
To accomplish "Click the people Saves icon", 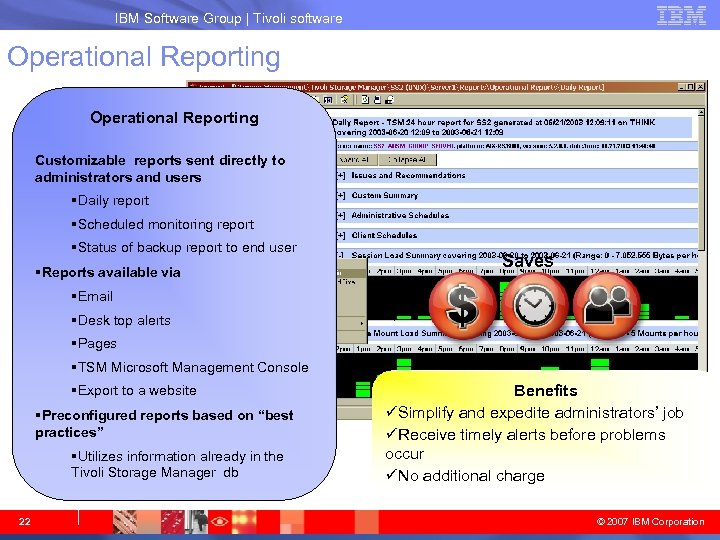I will click(606, 306).
